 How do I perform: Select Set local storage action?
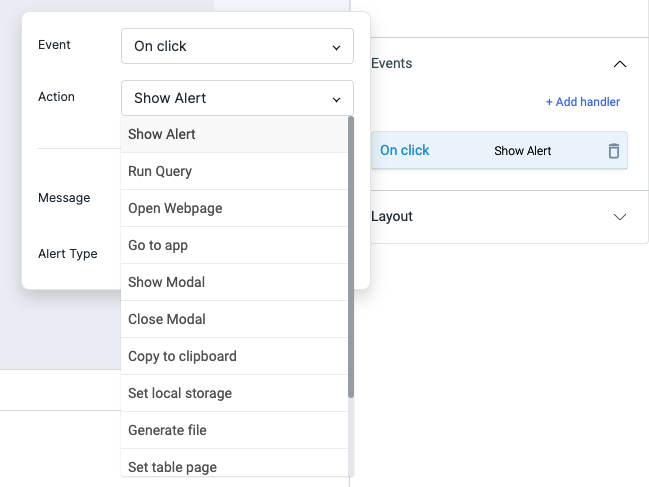[180, 393]
